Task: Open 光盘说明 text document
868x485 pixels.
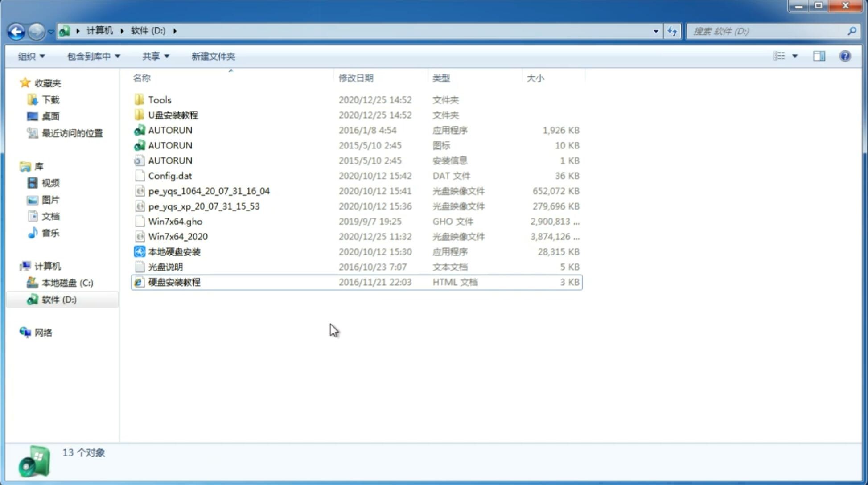Action: (165, 266)
